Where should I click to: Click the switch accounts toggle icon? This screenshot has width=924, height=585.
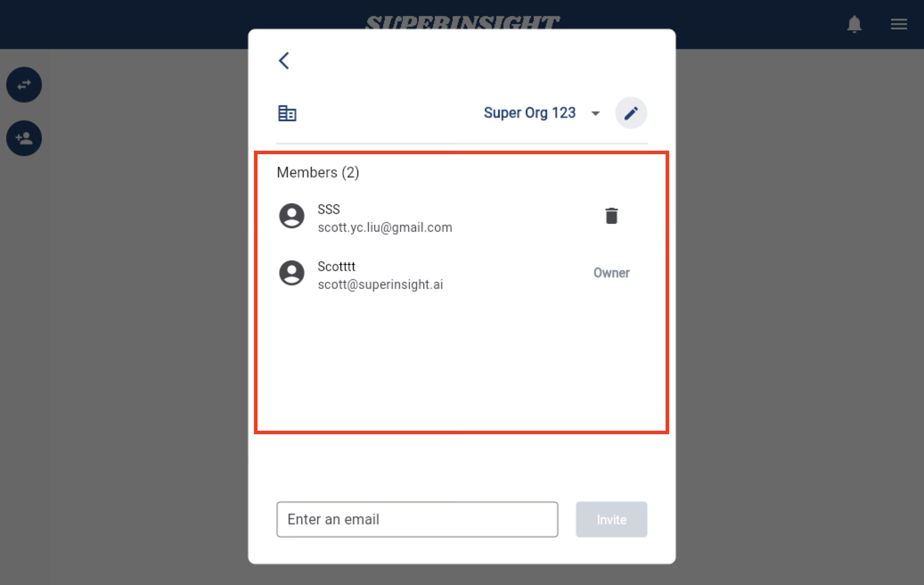(x=24, y=84)
